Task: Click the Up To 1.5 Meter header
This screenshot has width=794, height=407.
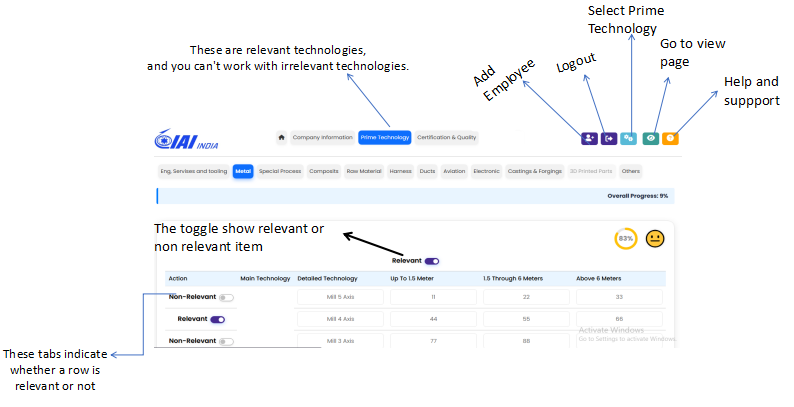Action: (412, 278)
